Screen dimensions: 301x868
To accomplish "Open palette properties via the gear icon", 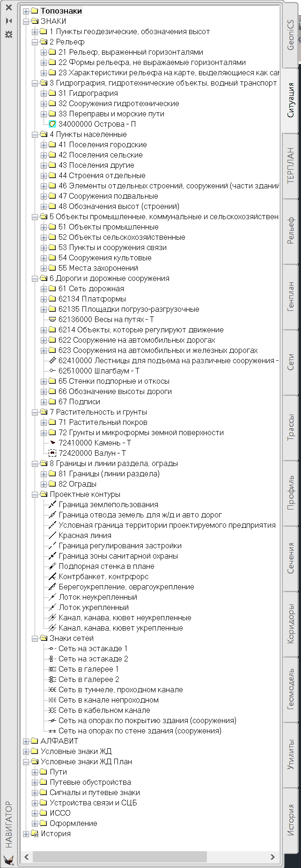I will (8, 34).
